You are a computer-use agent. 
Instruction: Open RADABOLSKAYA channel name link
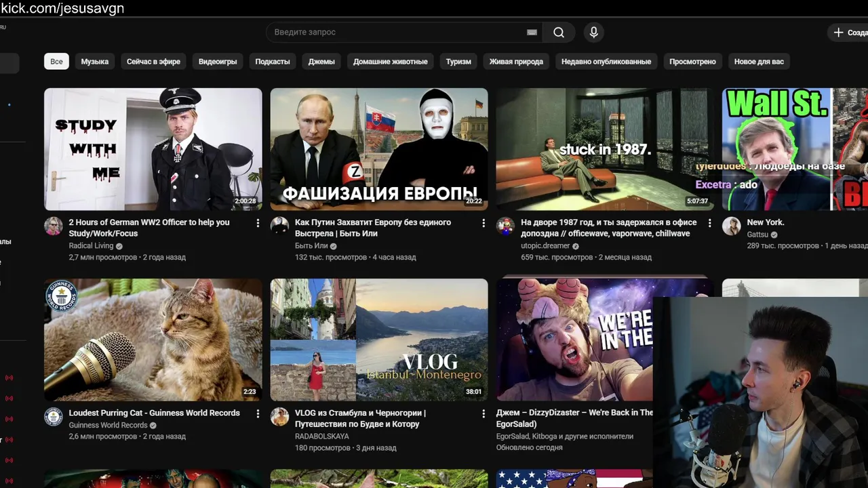point(322,436)
